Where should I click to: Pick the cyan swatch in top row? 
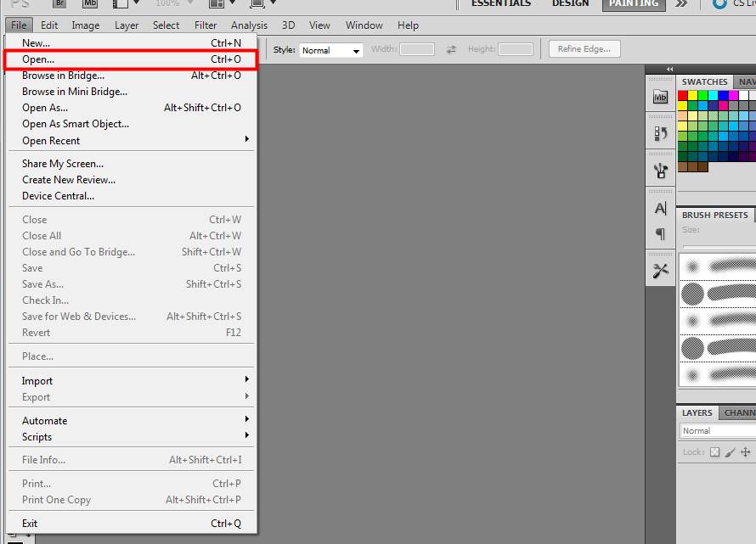point(713,95)
